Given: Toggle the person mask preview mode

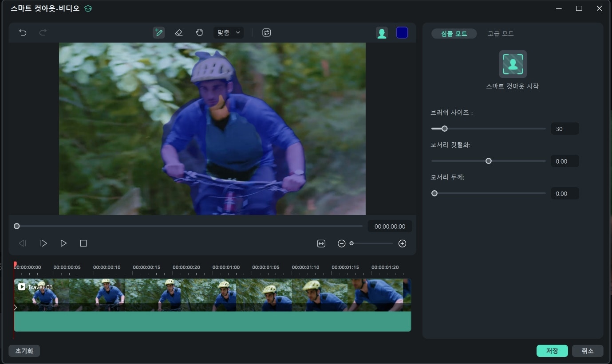Looking at the screenshot, I should point(382,33).
